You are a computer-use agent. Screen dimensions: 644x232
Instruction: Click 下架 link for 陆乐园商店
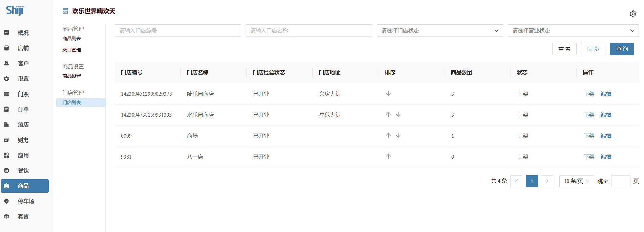click(589, 94)
